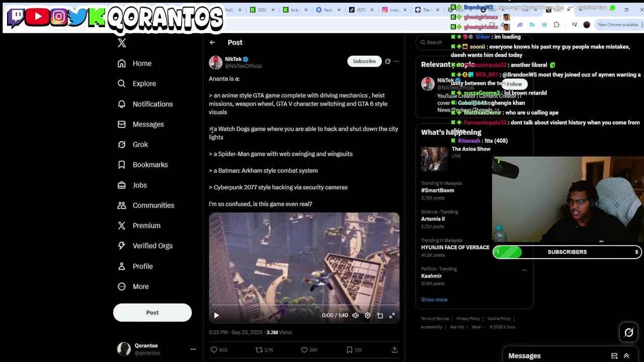Click the Premium X icon
The image size is (644, 362).
tap(121, 225)
